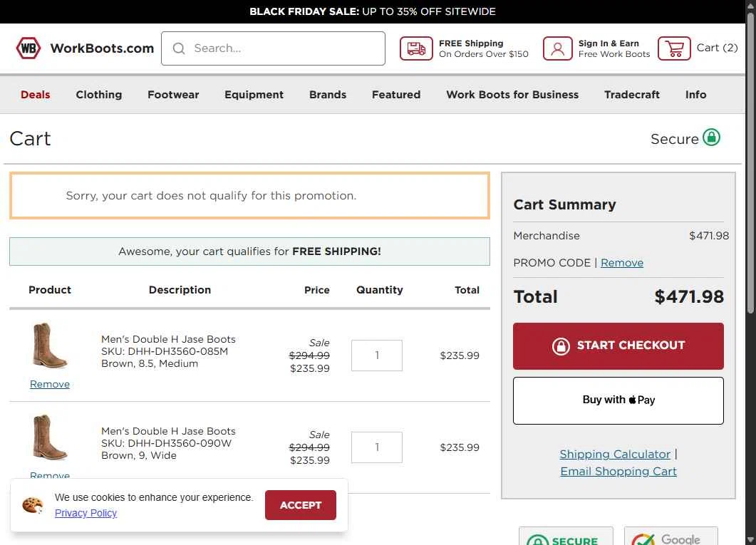The image size is (756, 545).
Task: Open the Deals menu
Action: tap(35, 95)
